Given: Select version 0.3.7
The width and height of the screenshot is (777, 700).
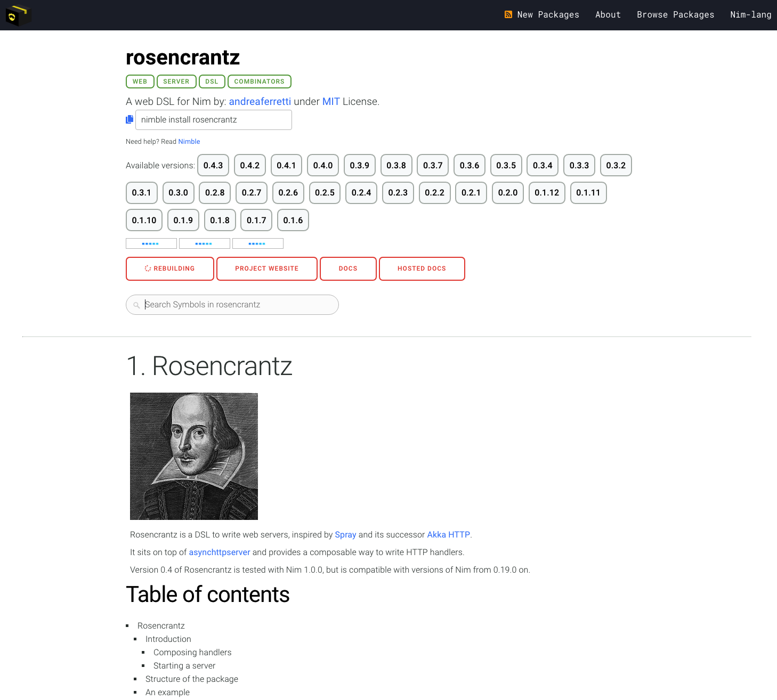Looking at the screenshot, I should click(433, 165).
